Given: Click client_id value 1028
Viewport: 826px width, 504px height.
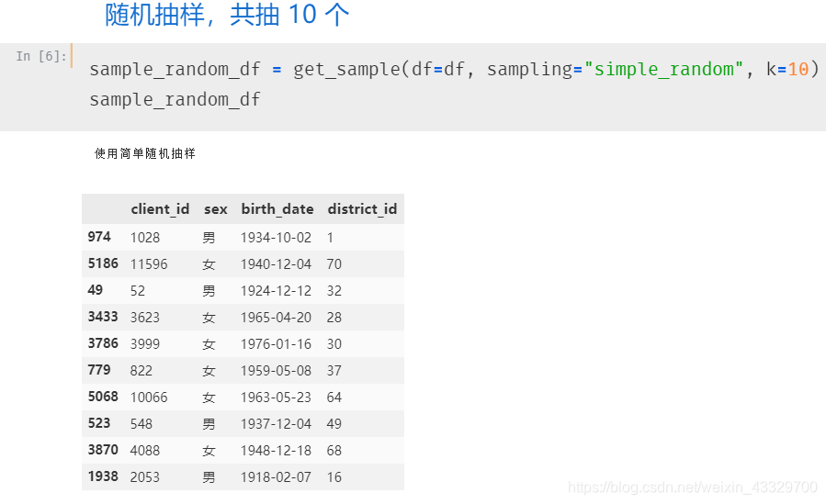Looking at the screenshot, I should click(x=145, y=237).
